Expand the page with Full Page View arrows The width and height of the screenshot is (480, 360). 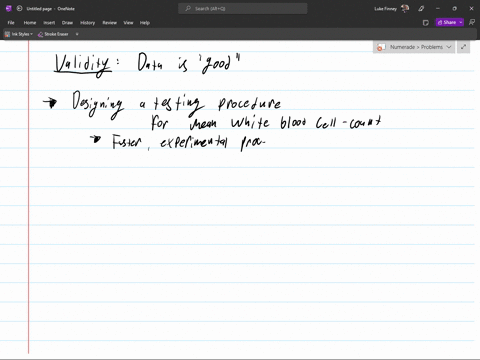coord(463,47)
